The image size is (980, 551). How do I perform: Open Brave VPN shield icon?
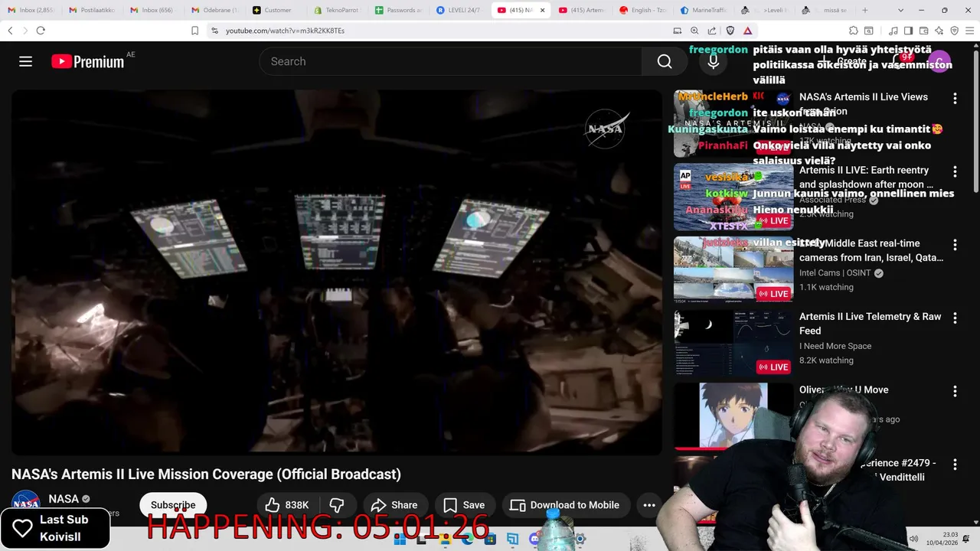(x=954, y=31)
